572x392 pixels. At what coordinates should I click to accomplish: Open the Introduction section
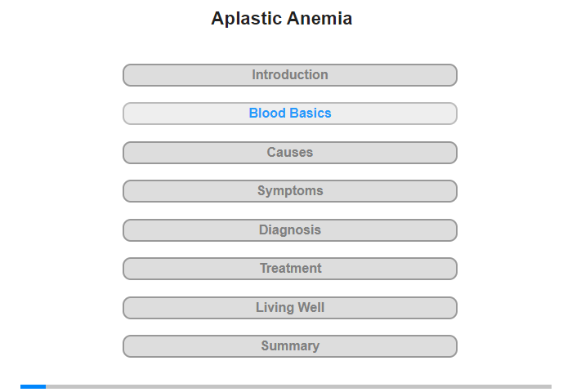tap(289, 75)
